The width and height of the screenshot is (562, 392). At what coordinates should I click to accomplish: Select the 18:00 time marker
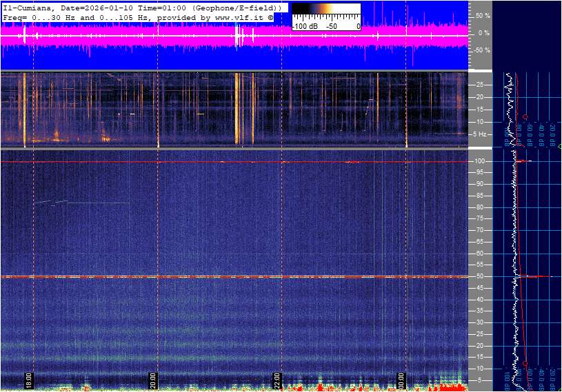pos(29,381)
